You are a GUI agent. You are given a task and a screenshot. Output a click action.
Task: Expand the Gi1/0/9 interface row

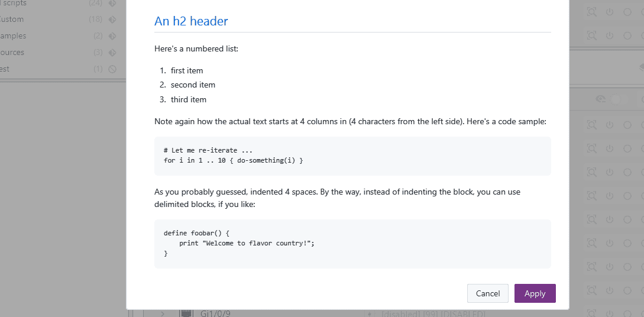tap(163, 313)
